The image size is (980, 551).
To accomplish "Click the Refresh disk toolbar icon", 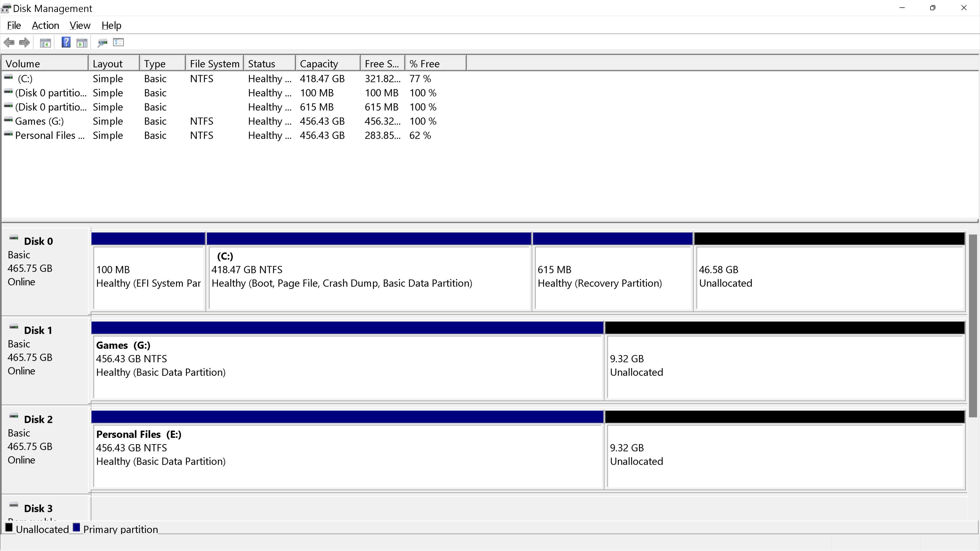I will (102, 43).
